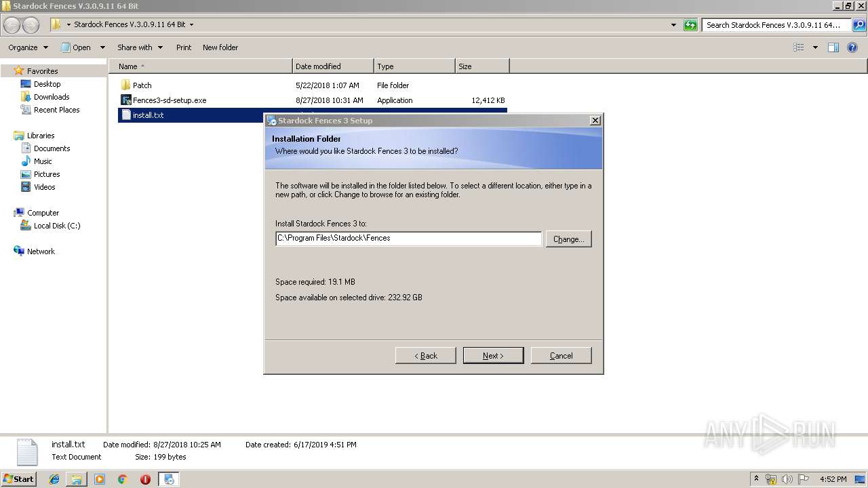Open Windows Explorer taskbar icon
Image resolution: width=868 pixels, height=488 pixels.
[77, 479]
